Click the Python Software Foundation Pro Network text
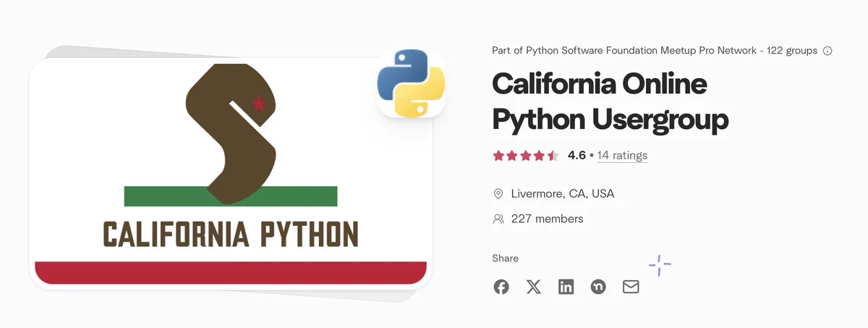 655,51
